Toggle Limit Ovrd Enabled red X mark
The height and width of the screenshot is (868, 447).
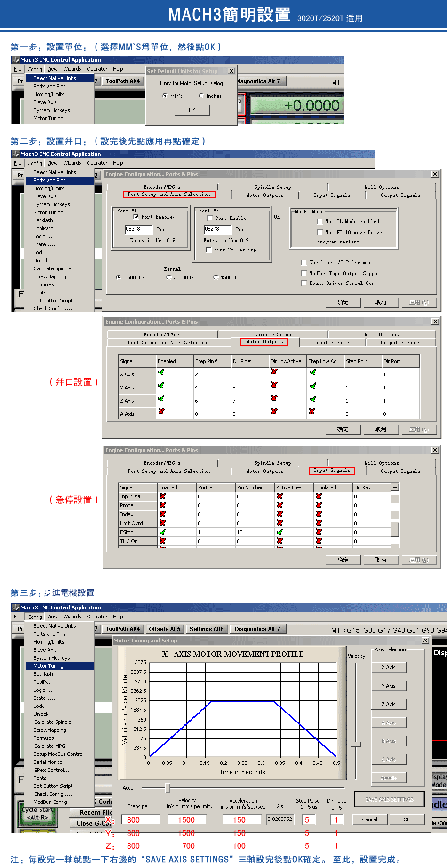click(163, 523)
